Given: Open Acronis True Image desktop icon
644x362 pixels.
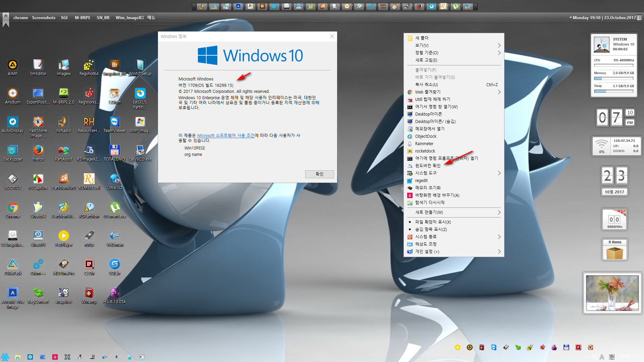Looking at the screenshot, I should click(12, 298).
